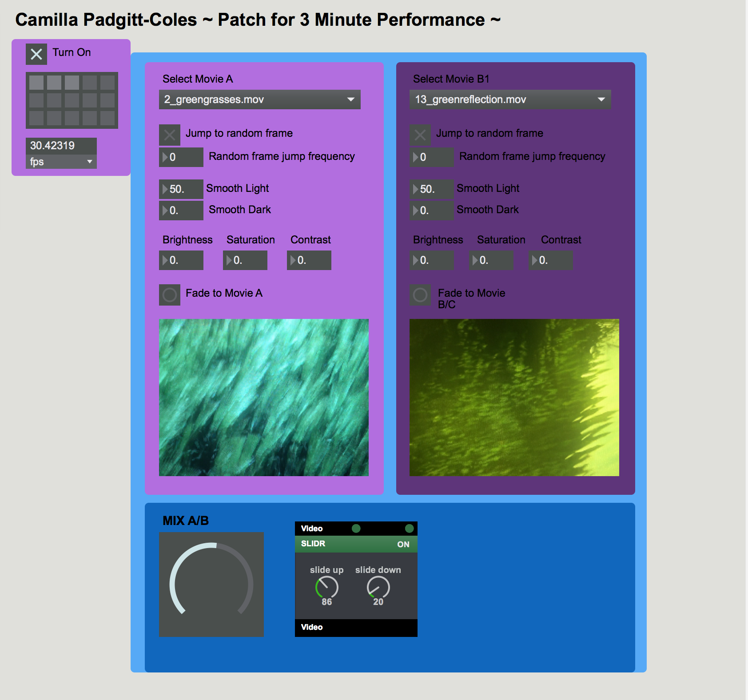
Task: Click the Select Movie B1 label
Action: coord(451,79)
